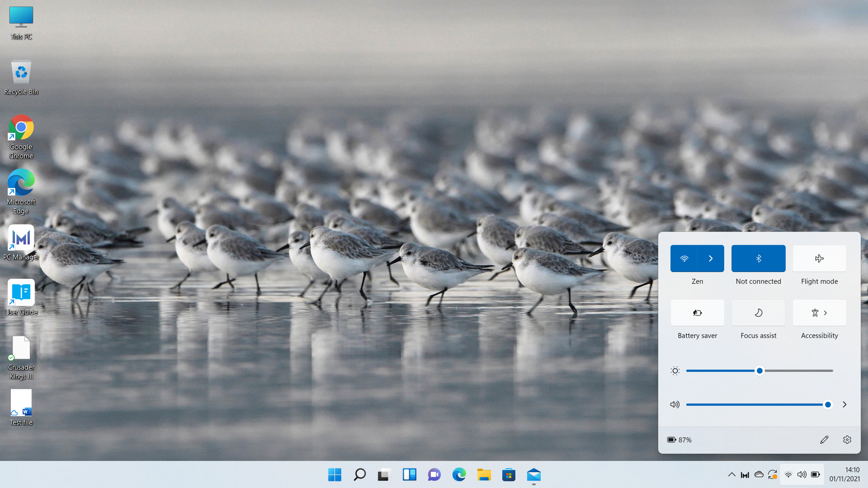
Task: Click the sync icon with orange dot
Action: pyautogui.click(x=773, y=474)
